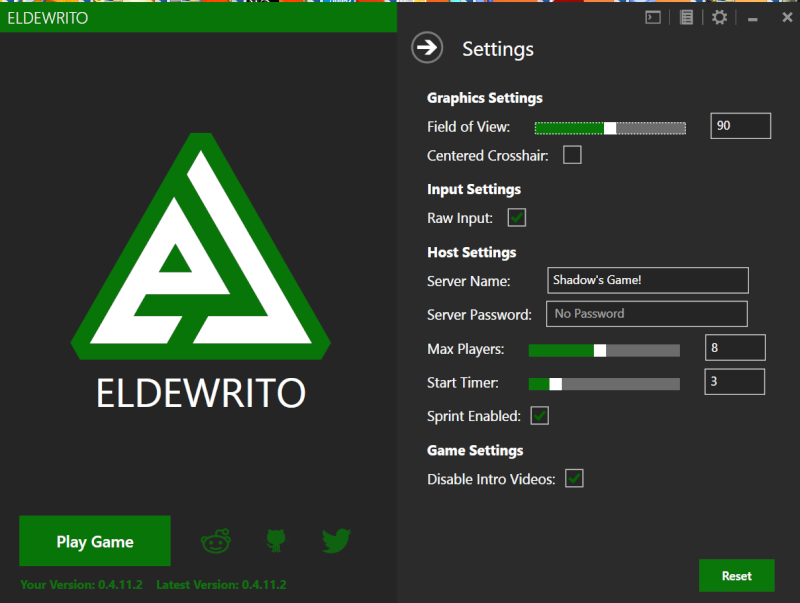The height and width of the screenshot is (603, 800).
Task: Close the ElDewrito launcher window
Action: [787, 17]
